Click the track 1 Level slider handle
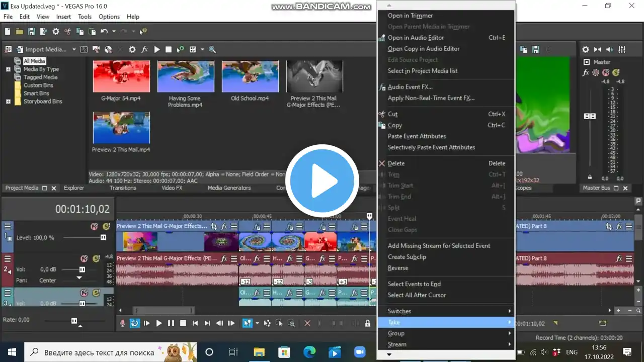This screenshot has width=644, height=362. coord(103,237)
